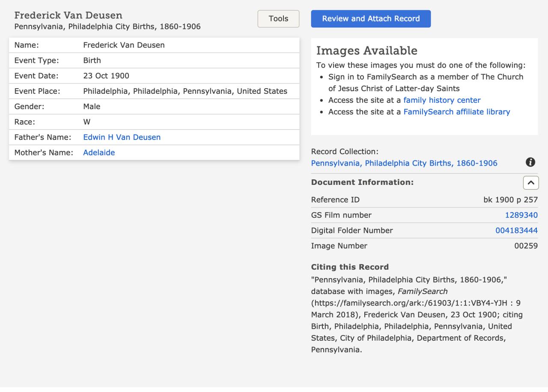
Task: Click the info icon beside Record Collection
Action: point(530,162)
